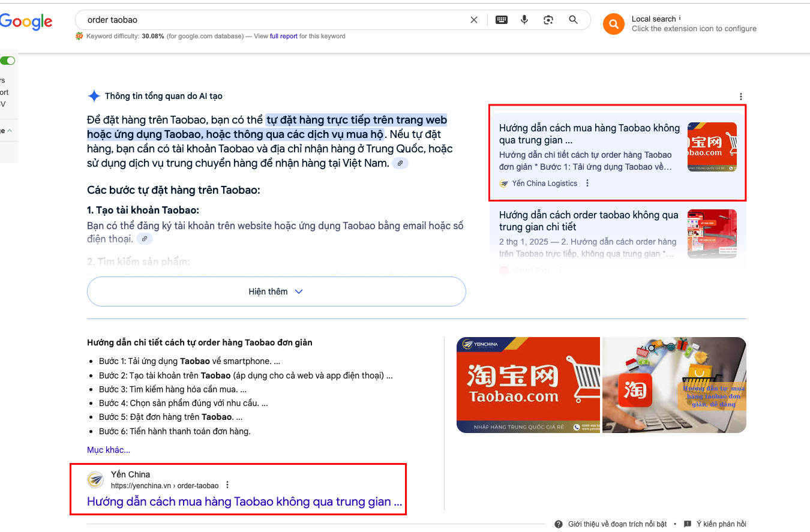Open the link chip after 'điện thoại.'

pos(145,239)
